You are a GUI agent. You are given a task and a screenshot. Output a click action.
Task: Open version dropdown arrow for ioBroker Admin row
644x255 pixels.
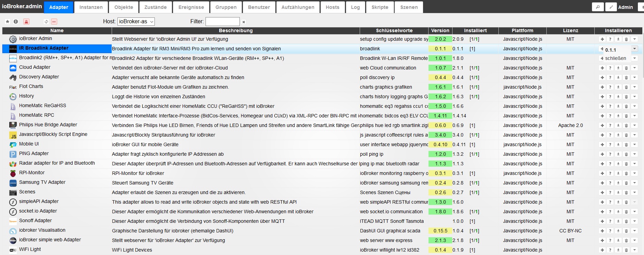[x=634, y=39]
